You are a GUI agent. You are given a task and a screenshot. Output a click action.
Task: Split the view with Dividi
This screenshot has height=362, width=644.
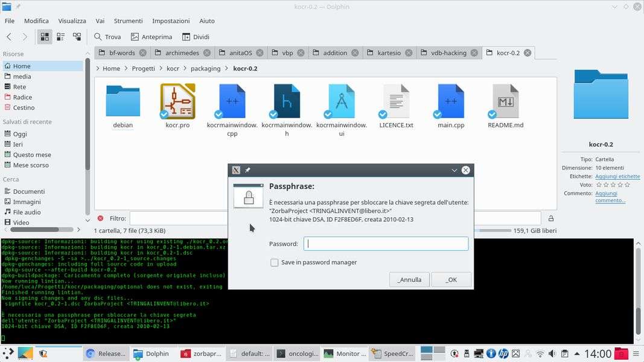point(196,37)
